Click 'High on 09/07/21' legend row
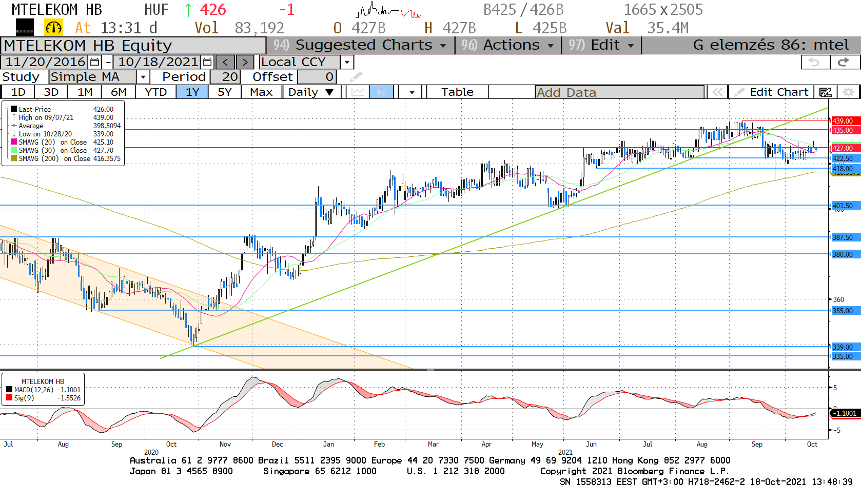The height and width of the screenshot is (504, 861). pos(63,117)
